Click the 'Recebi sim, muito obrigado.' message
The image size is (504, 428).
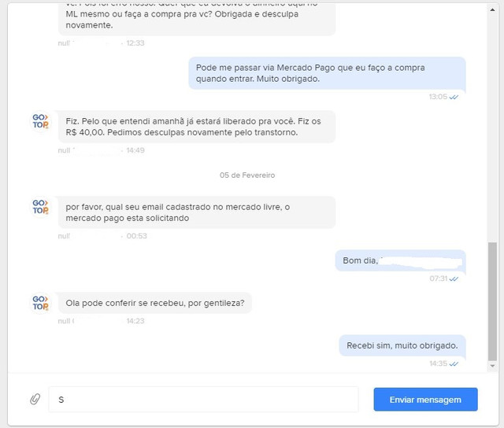[402, 345]
